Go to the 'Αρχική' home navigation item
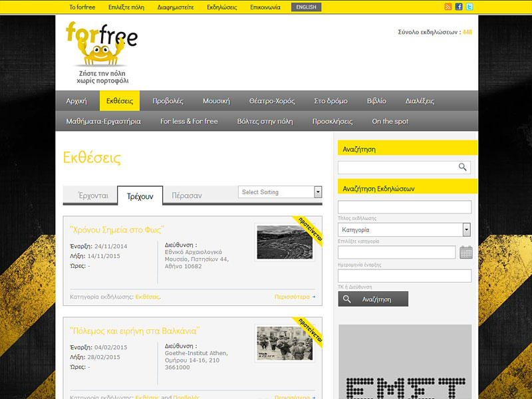This screenshot has width=532, height=399. coord(76,101)
